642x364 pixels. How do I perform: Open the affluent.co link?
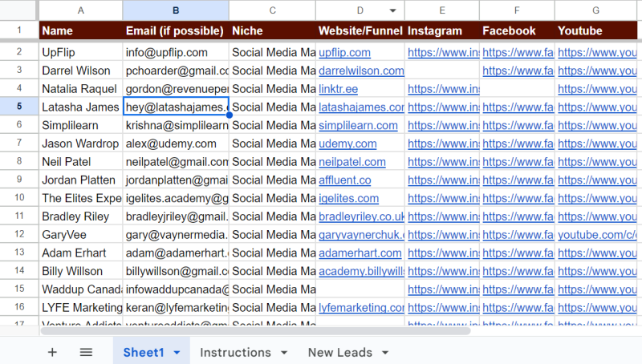pos(345,180)
